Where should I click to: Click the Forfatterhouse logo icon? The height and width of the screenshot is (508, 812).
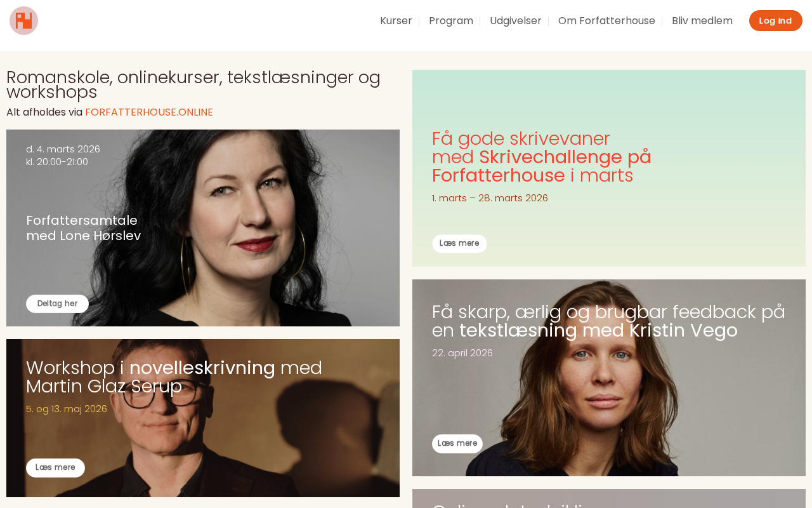tap(23, 20)
